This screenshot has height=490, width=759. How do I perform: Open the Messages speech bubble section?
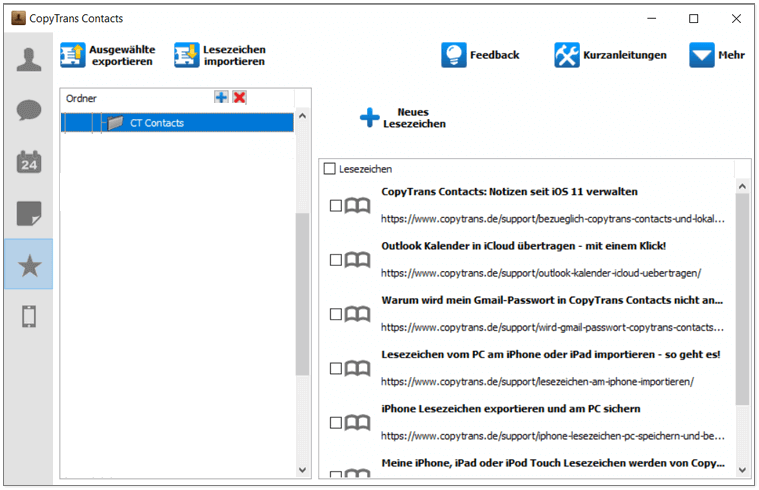pyautogui.click(x=29, y=110)
